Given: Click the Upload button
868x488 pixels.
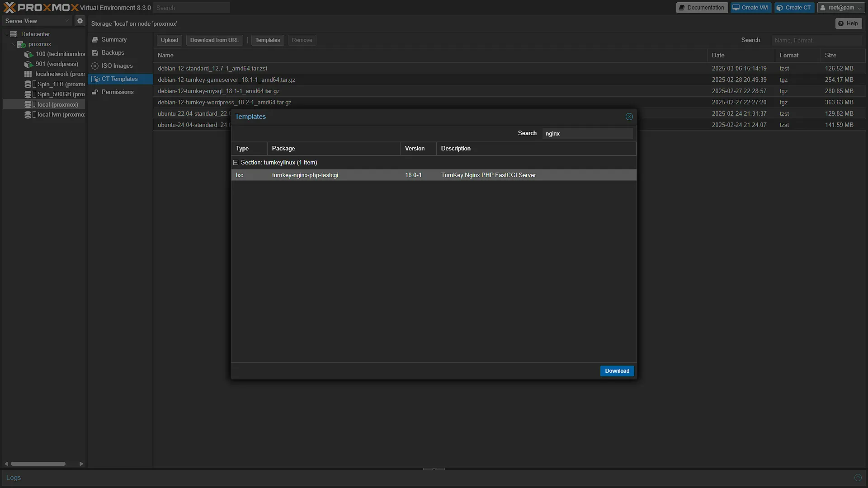Looking at the screenshot, I should (170, 40).
